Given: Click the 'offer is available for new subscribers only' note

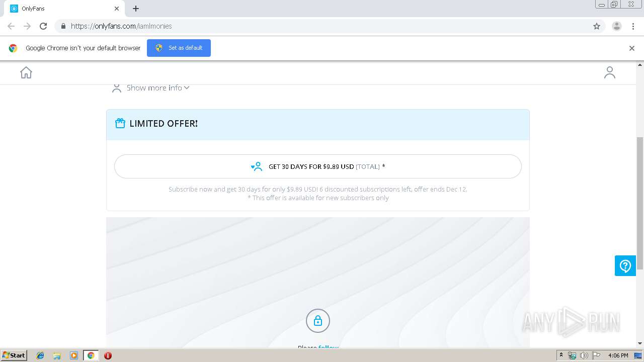Looking at the screenshot, I should click(318, 198).
